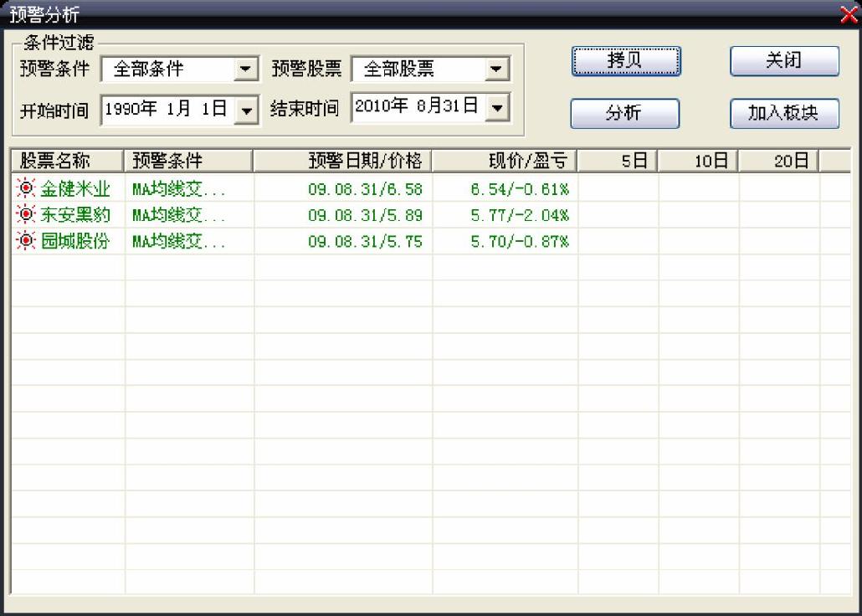Click MA均线交... condition in 金健米业 row
The image size is (862, 616).
point(178,189)
